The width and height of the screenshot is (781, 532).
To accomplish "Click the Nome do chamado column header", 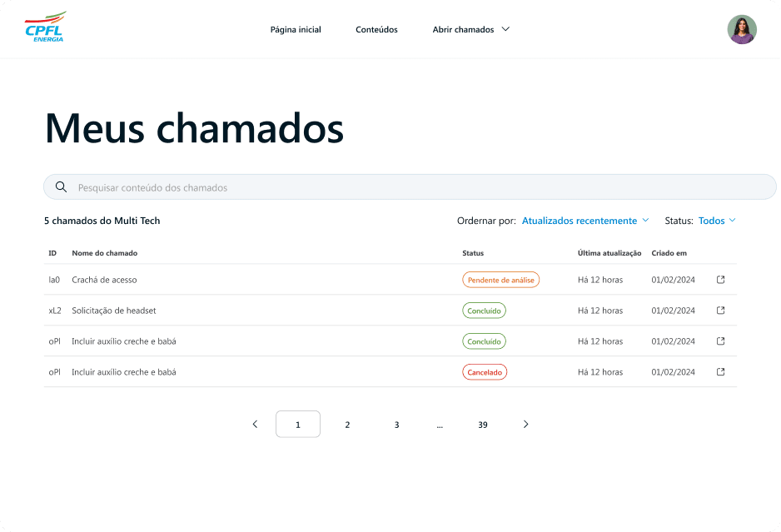I will pos(105,253).
